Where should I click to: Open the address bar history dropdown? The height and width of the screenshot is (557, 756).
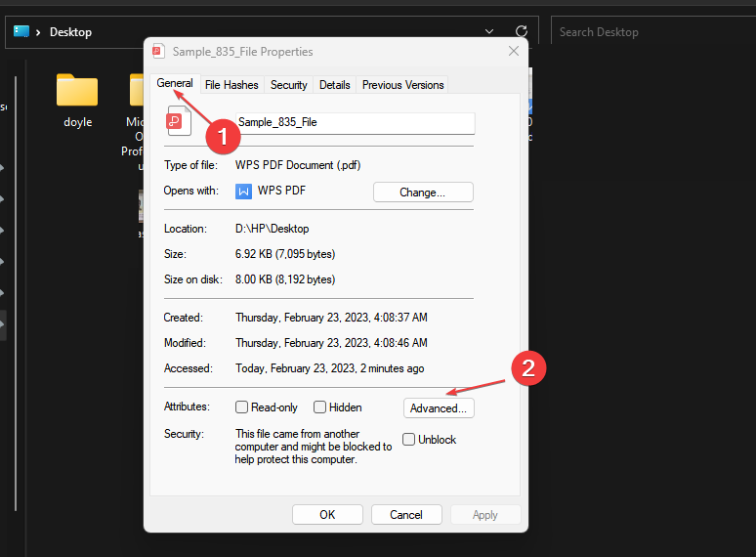click(x=489, y=32)
